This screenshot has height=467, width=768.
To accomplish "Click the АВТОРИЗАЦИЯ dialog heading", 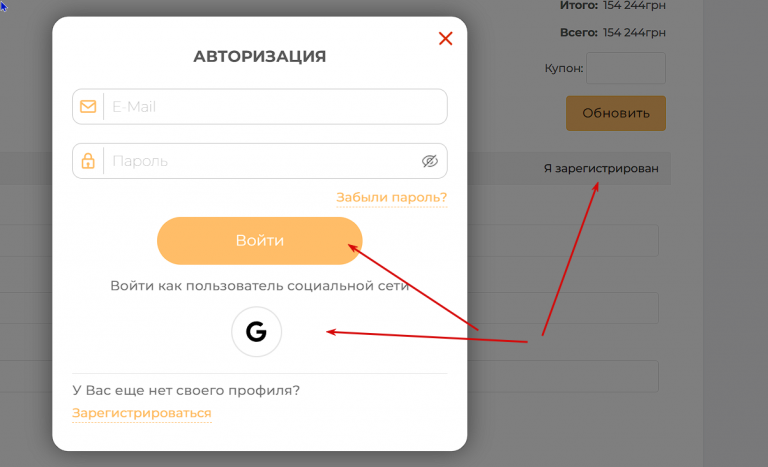I will click(x=260, y=56).
